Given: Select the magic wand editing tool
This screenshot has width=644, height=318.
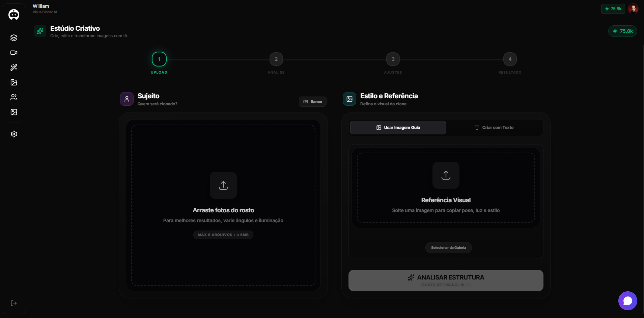Looking at the screenshot, I should click(13, 68).
